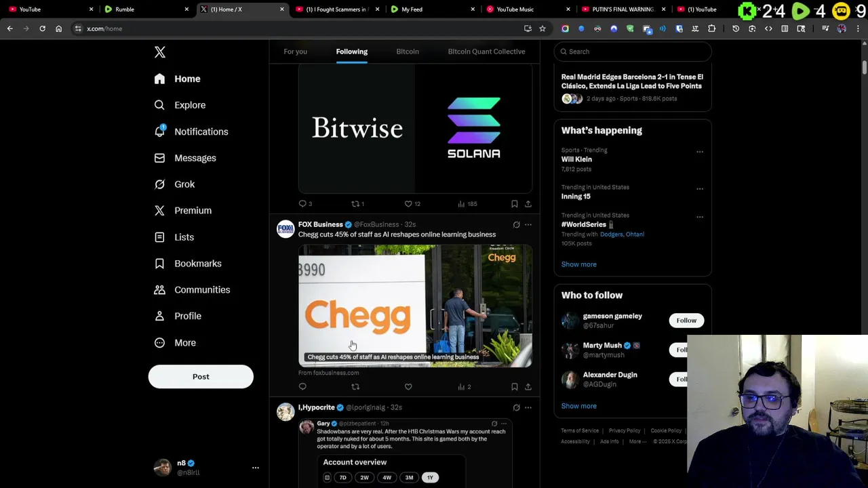
Task: Open more options on FOX Business post
Action: click(528, 224)
